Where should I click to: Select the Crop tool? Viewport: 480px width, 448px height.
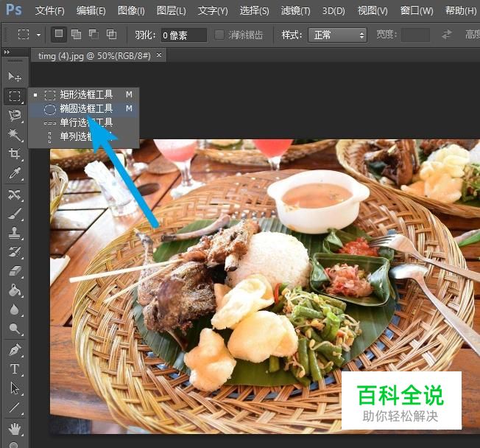pos(15,153)
